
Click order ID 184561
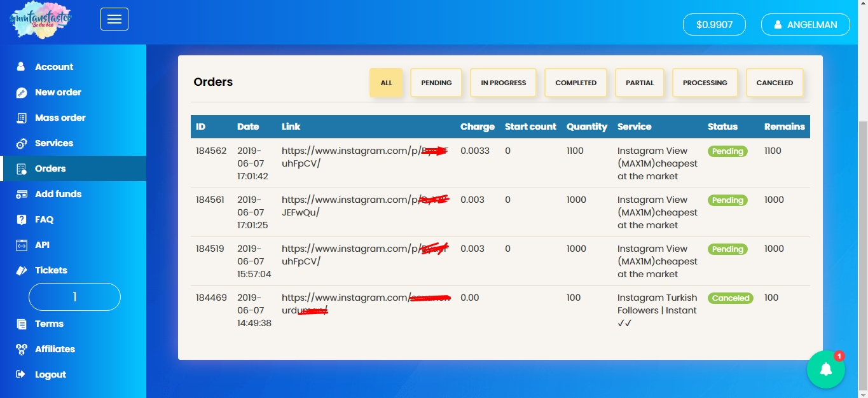210,200
